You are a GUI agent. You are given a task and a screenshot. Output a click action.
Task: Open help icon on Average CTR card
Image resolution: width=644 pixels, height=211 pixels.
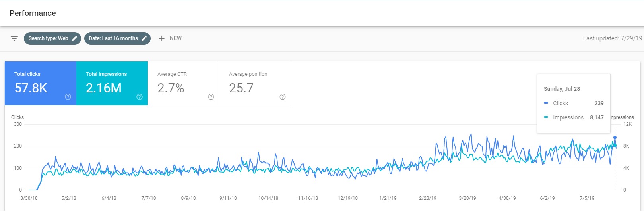(x=211, y=97)
